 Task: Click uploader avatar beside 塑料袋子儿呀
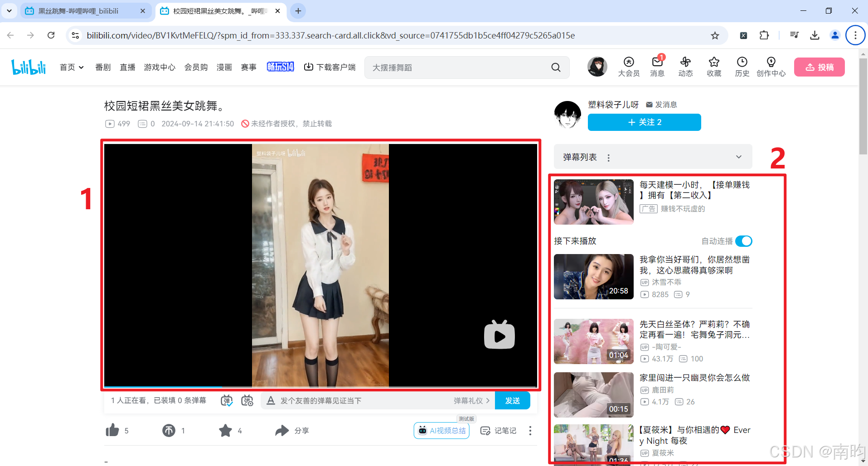point(567,115)
